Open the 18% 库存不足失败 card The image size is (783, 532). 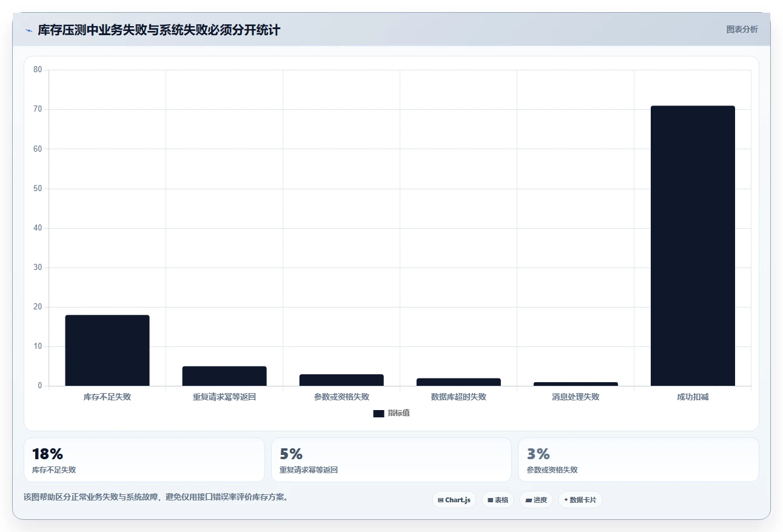tap(144, 460)
